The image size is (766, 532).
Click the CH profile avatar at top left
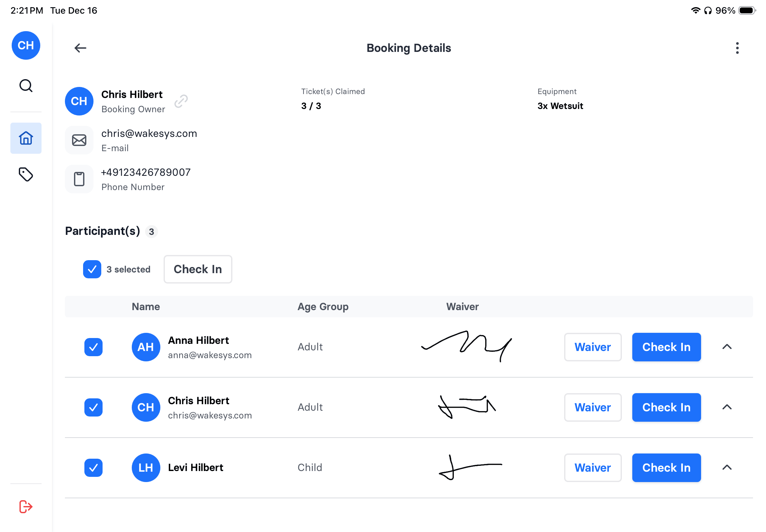pos(26,45)
